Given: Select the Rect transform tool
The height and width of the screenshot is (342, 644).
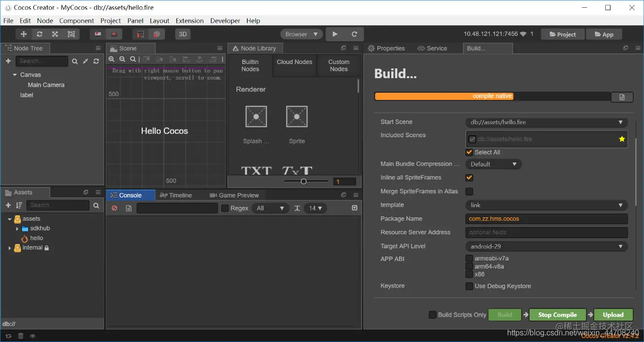Looking at the screenshot, I should [71, 34].
